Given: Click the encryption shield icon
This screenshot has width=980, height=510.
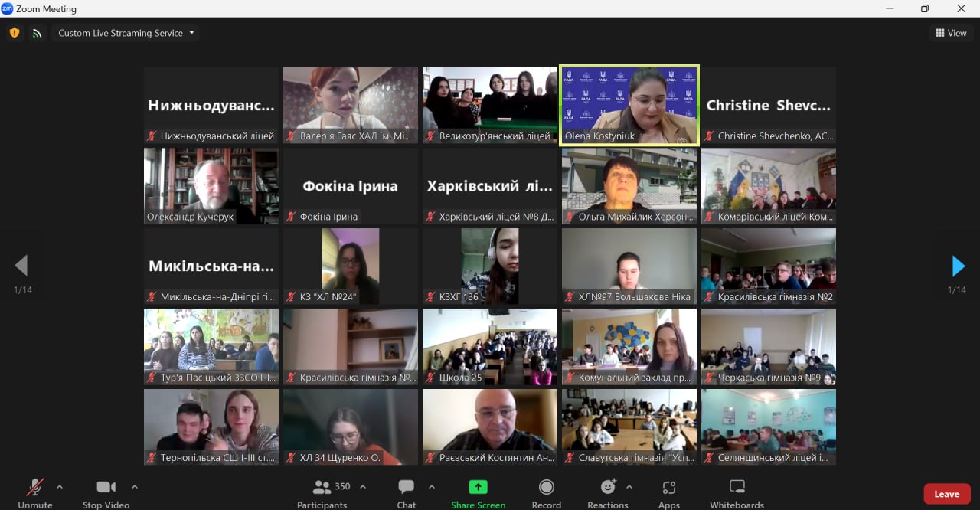Looking at the screenshot, I should point(15,33).
